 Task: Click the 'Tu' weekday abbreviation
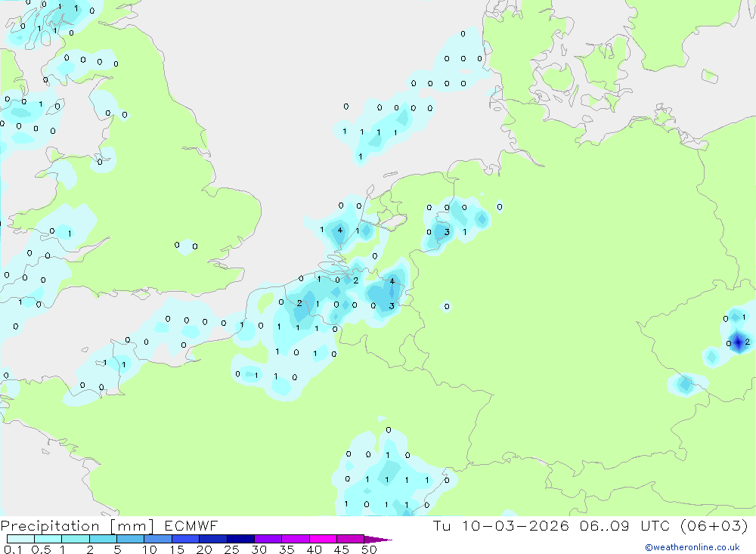coord(442,526)
